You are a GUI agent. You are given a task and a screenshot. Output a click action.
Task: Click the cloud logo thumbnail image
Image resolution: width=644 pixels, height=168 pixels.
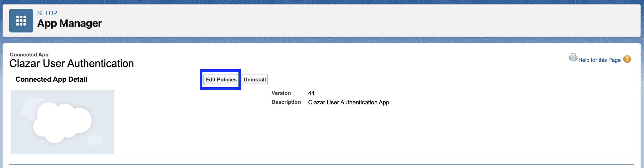pyautogui.click(x=62, y=122)
